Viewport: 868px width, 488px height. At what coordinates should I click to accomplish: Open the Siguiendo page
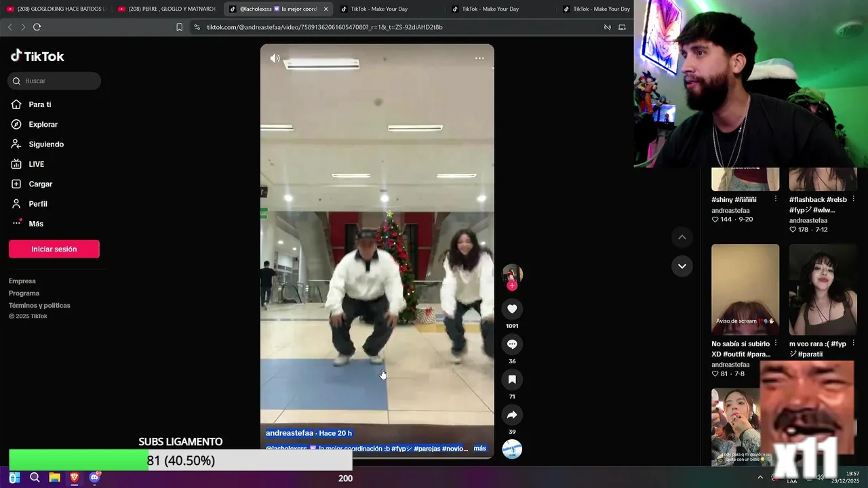coord(45,144)
